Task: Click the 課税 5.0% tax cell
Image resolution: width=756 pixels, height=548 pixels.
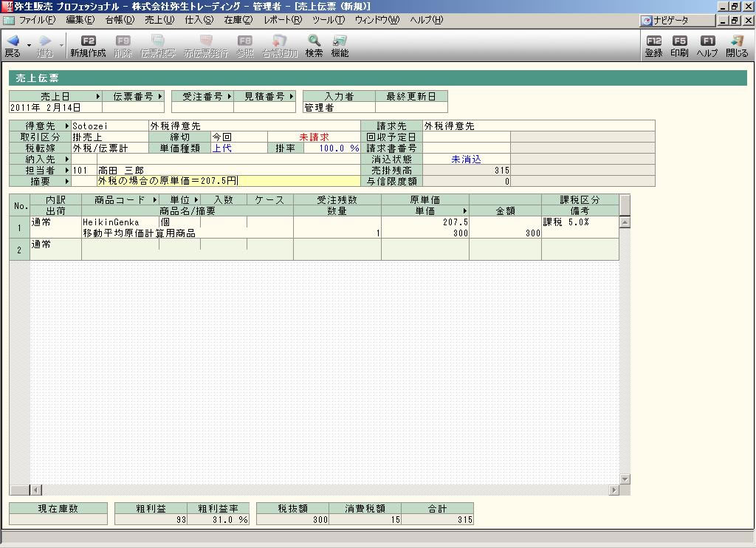Action: click(x=580, y=222)
